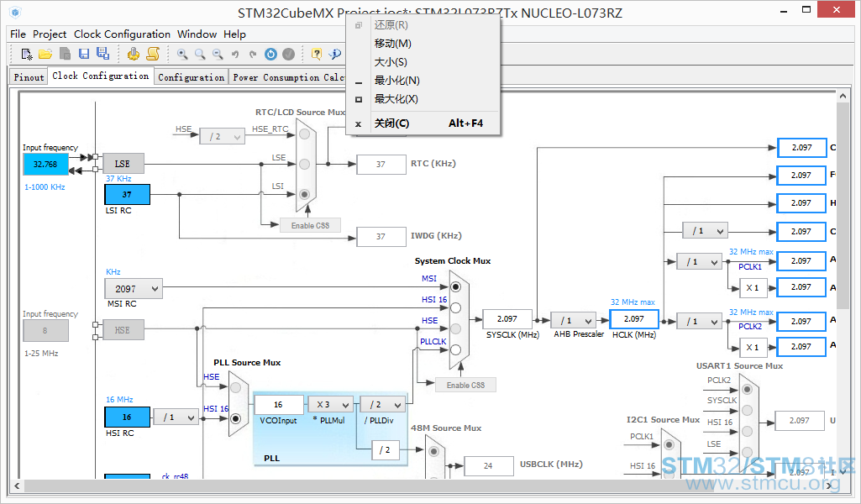861x504 pixels.
Task: Select HSE_RTC in RTC/LCD Source Mux
Action: (305, 134)
